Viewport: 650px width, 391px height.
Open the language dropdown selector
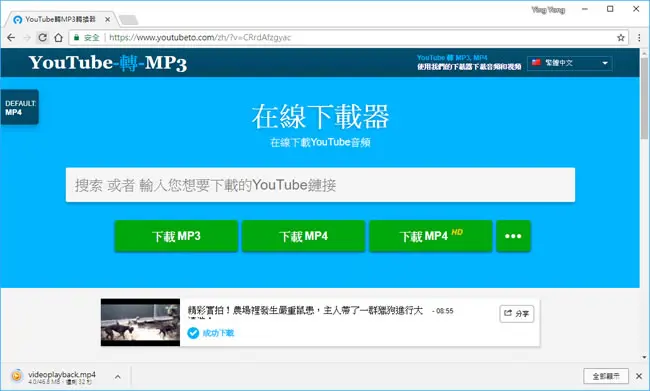pyautogui.click(x=570, y=63)
